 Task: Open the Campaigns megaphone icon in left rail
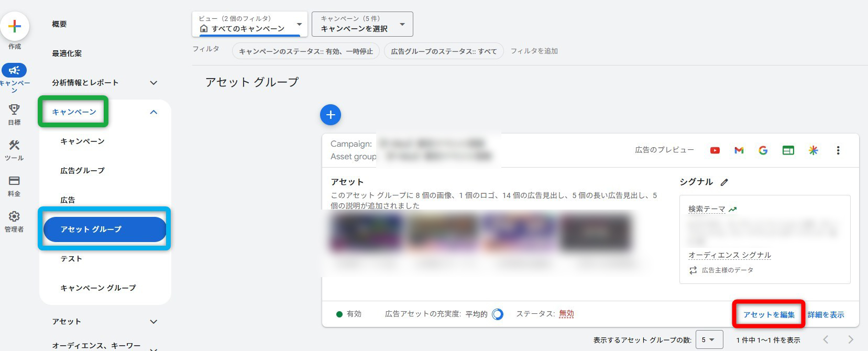point(14,70)
